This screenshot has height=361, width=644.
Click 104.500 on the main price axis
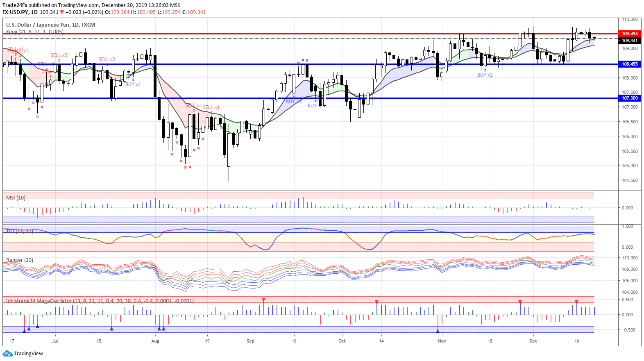(x=630, y=180)
